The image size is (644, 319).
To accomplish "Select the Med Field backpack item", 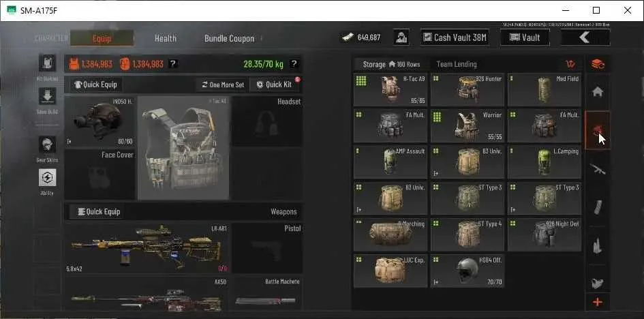I will tap(545, 89).
